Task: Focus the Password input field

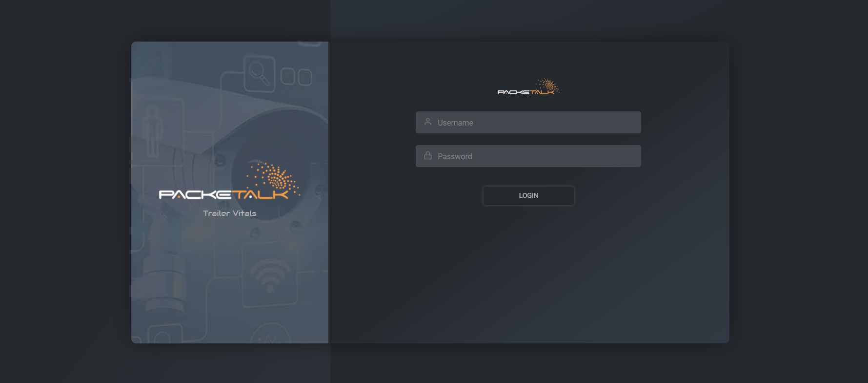Action: point(528,156)
